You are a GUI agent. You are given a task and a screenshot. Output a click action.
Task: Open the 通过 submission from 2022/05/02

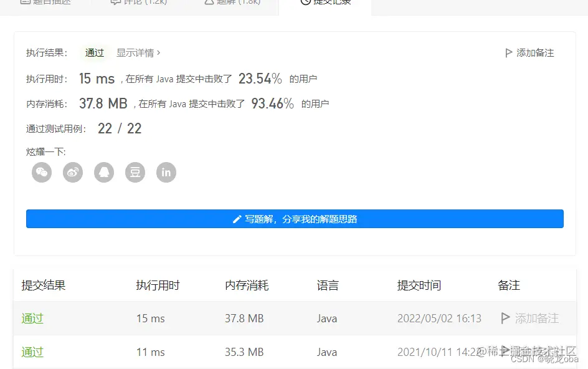[x=32, y=318]
